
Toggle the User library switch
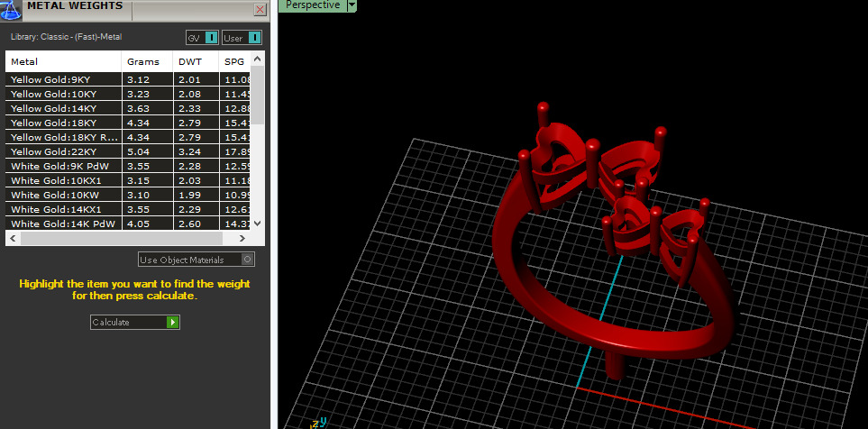pyautogui.click(x=242, y=38)
